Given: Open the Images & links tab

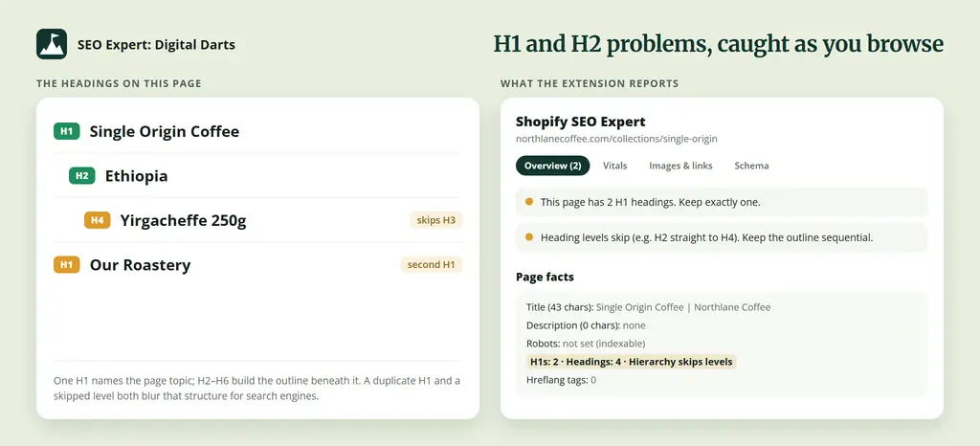Looking at the screenshot, I should 680,166.
